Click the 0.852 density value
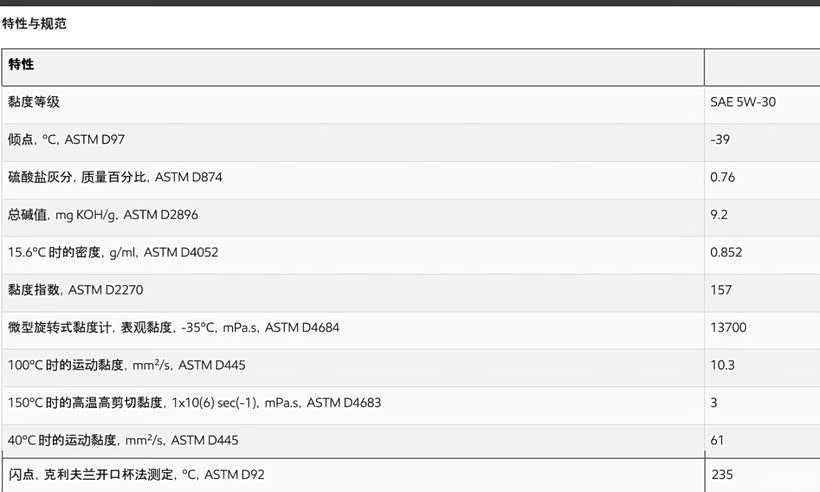The height and width of the screenshot is (492, 820). [726, 252]
